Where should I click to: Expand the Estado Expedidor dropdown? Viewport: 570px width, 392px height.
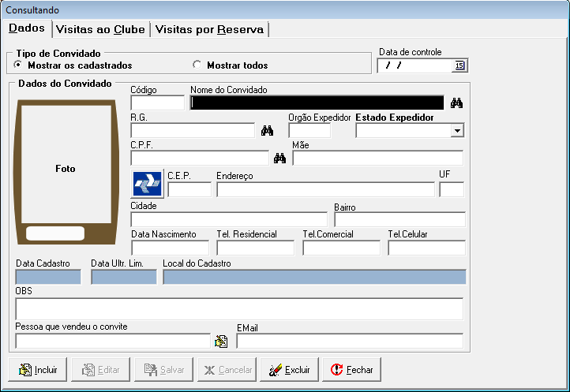[456, 131]
